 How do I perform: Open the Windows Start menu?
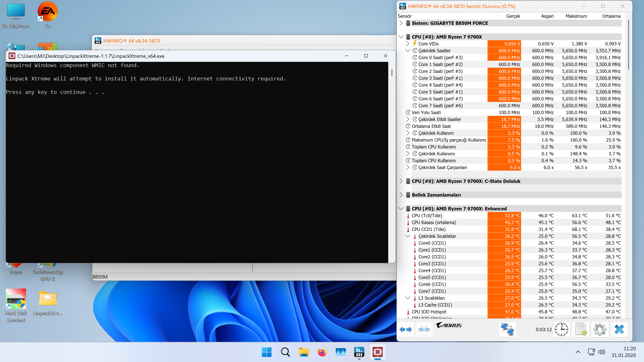(x=266, y=352)
